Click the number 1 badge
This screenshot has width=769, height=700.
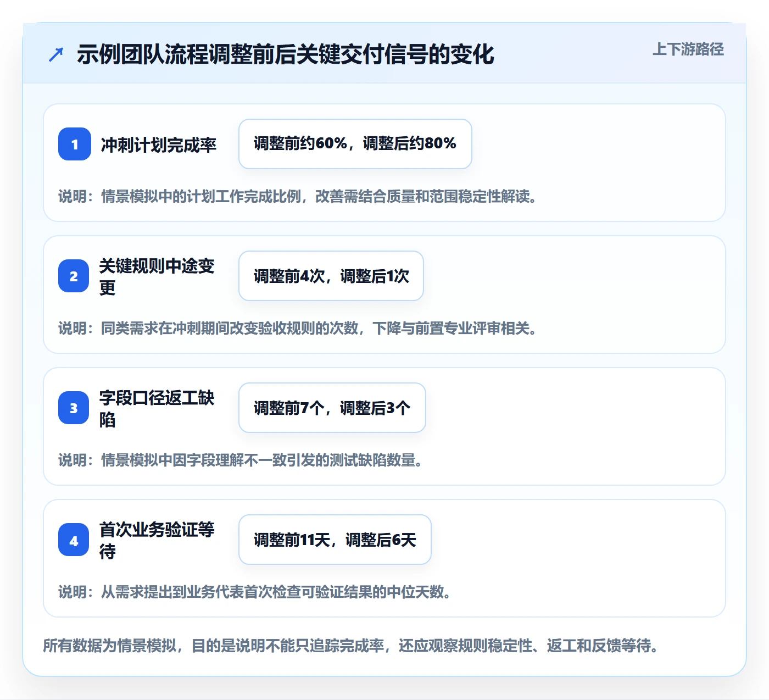click(75, 144)
